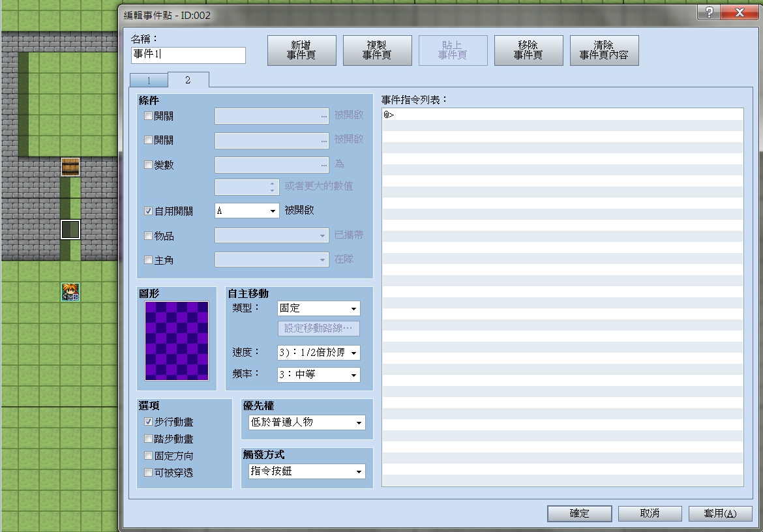Uncheck the 自用開關 condition

pos(149,211)
